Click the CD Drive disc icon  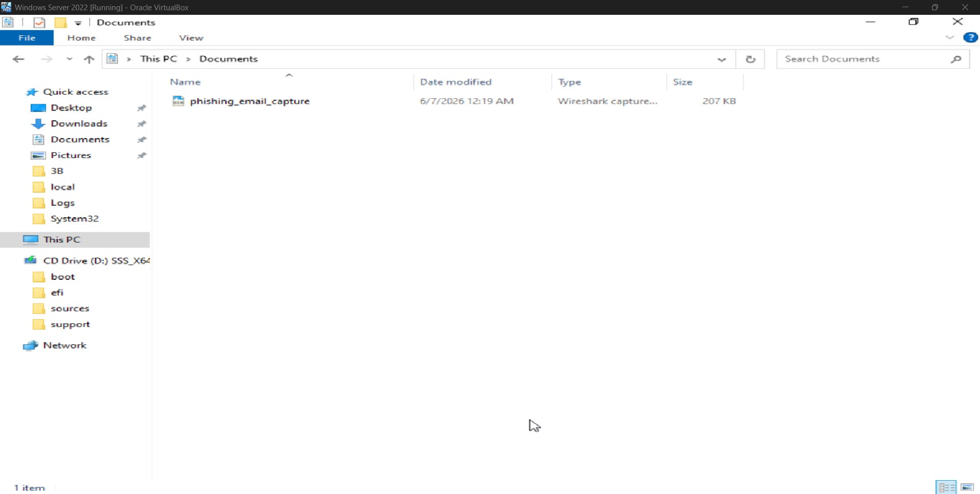(31, 261)
